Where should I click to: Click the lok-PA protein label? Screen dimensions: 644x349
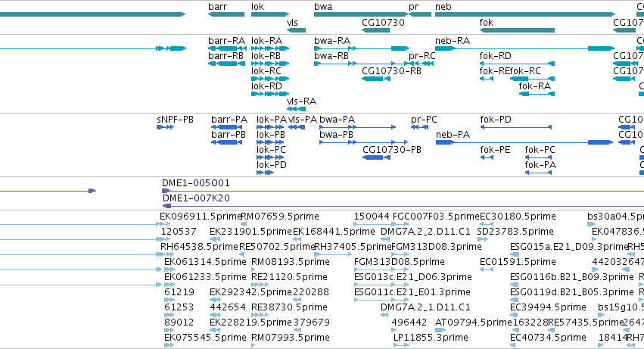click(272, 120)
